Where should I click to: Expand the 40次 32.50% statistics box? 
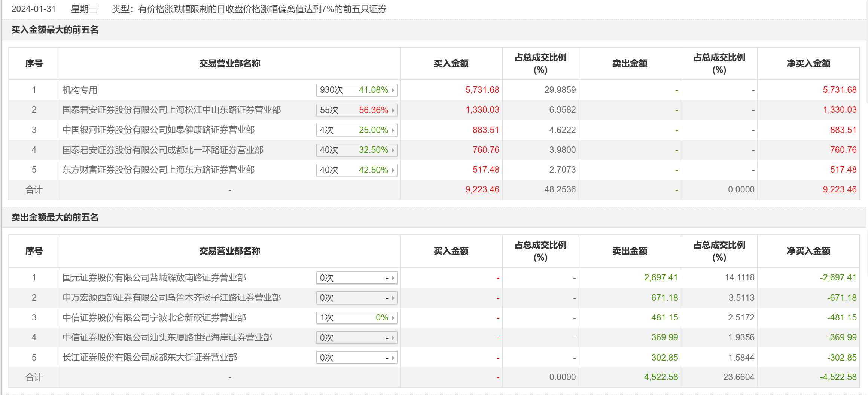[x=356, y=150]
